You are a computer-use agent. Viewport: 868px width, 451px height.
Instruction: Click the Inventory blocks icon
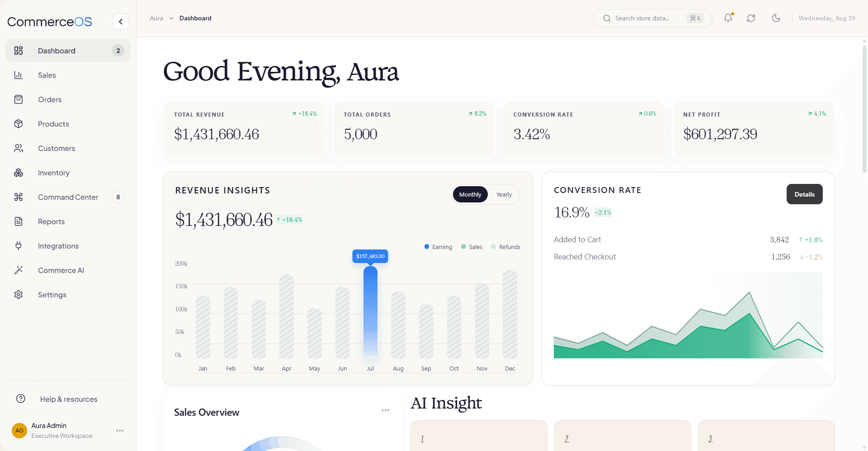(19, 173)
